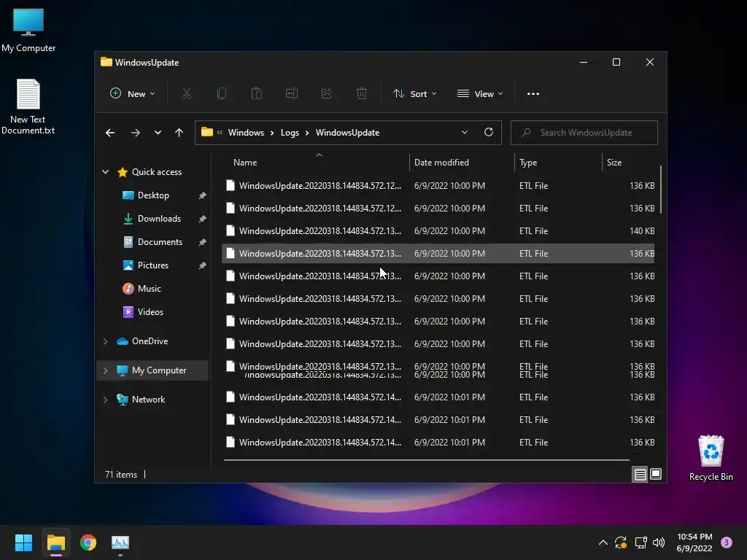Screen dimensions: 747x560
Task: Click Logs in the address breadcrumb
Action: [290, 133]
